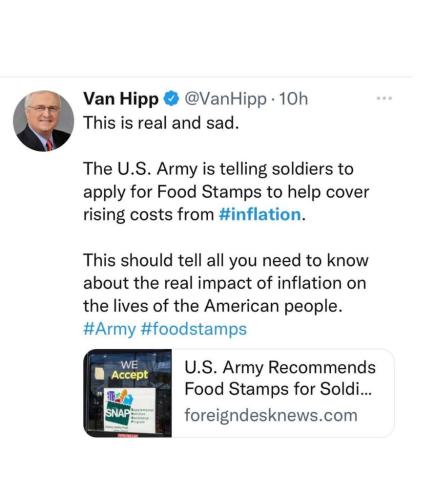Open the tweet's three-dot more menu
Image resolution: width=435 pixels, height=500 pixels.
(384, 98)
